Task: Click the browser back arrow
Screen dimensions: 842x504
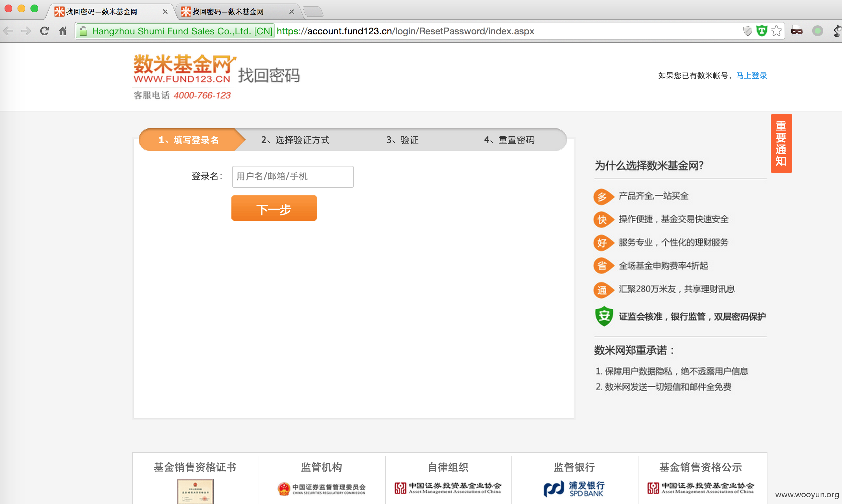Action: (8, 31)
